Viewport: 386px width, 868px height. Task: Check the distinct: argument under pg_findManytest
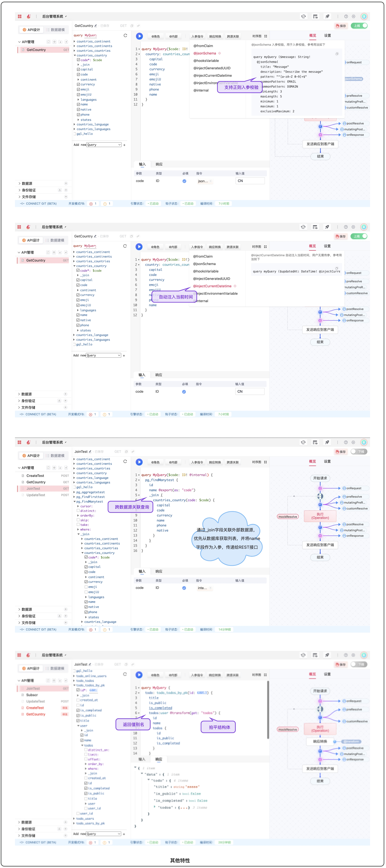(78, 511)
